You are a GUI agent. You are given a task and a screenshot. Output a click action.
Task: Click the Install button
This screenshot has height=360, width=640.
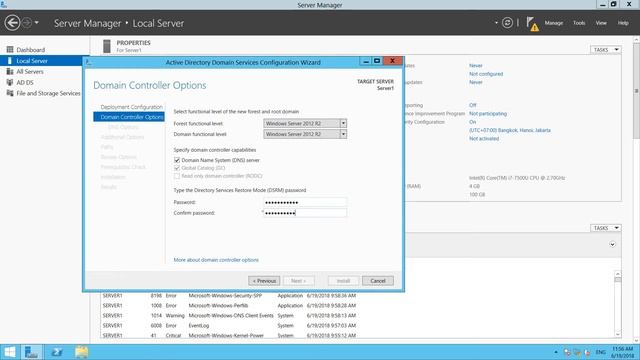(x=343, y=281)
